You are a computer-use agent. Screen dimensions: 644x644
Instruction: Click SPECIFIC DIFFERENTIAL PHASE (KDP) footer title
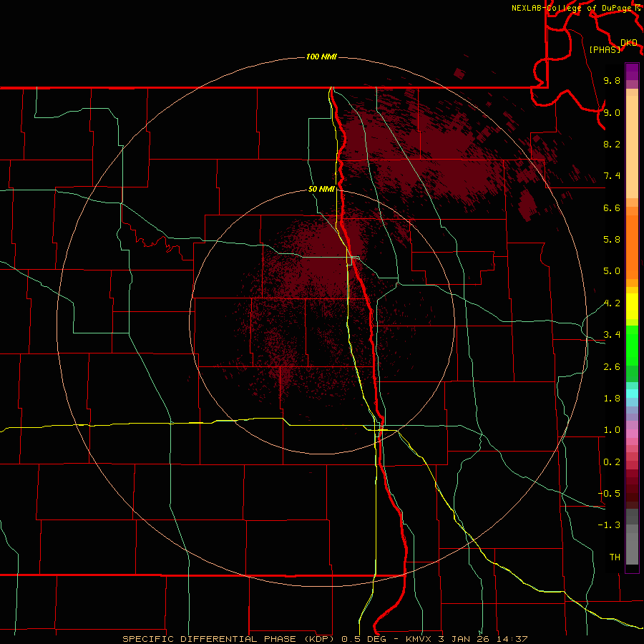[x=230, y=639]
